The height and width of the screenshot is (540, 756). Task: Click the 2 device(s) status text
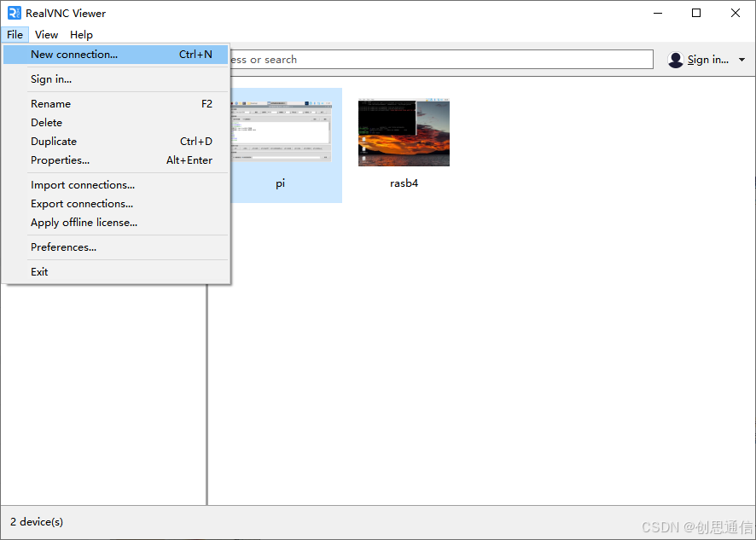37,522
